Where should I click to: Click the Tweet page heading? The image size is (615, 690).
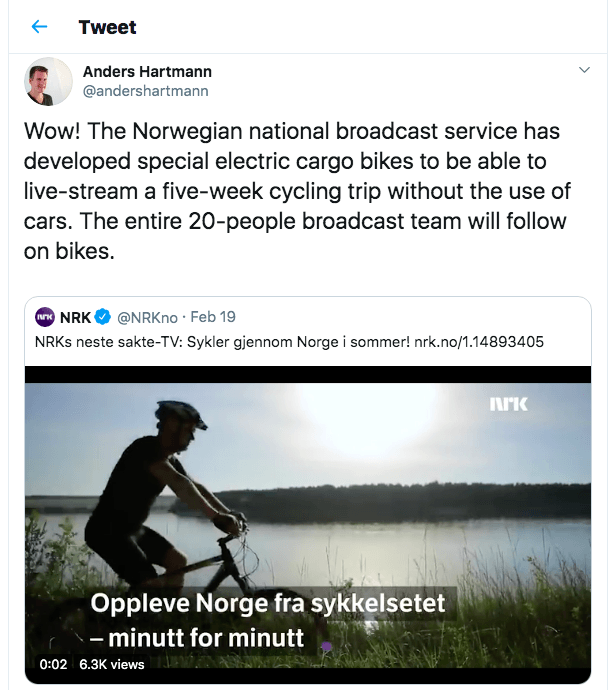[108, 27]
